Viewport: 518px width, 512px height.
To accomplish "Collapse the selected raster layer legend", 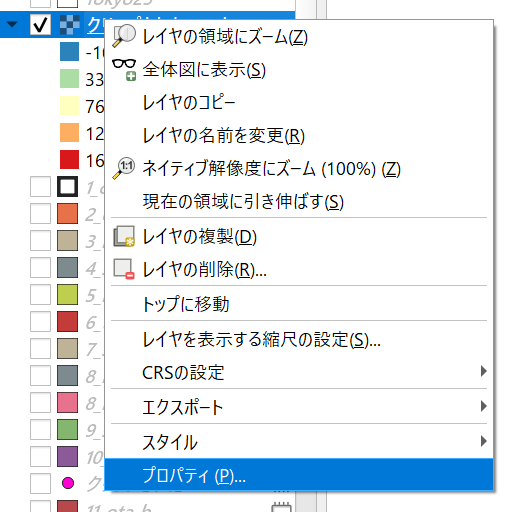I will click(x=12, y=24).
